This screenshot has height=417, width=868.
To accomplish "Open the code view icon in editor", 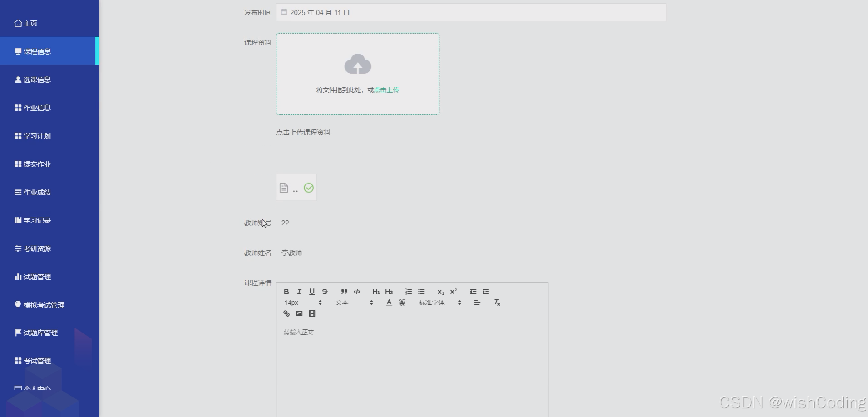I will point(357,291).
